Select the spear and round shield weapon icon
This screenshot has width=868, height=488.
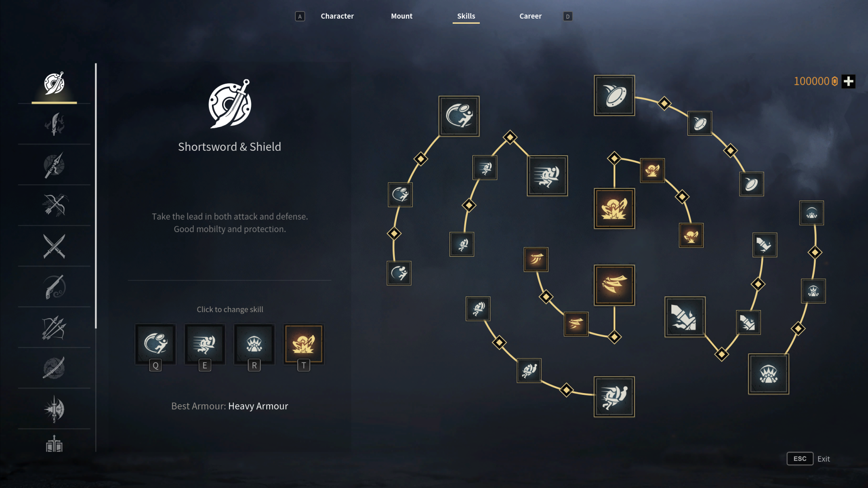tap(54, 165)
